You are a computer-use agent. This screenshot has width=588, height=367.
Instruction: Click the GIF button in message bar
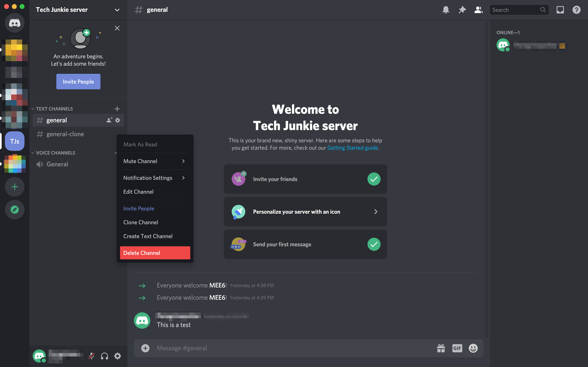click(x=456, y=348)
